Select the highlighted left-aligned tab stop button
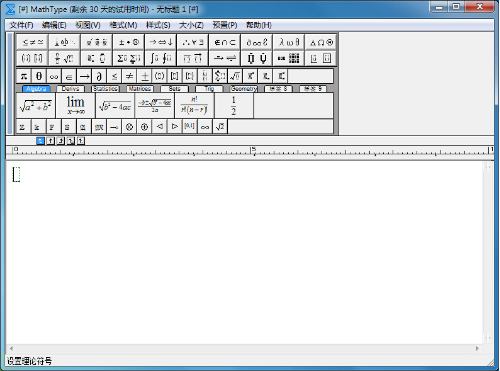 [x=40, y=141]
